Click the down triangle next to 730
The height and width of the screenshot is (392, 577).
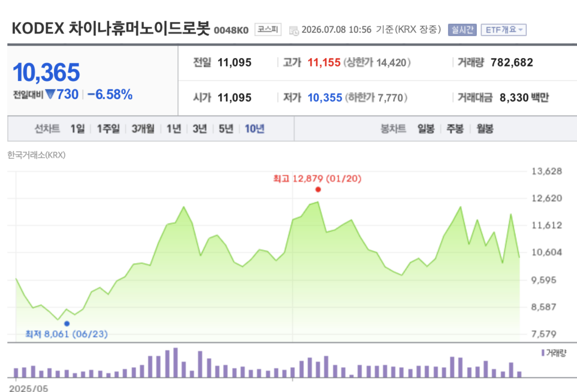click(50, 94)
